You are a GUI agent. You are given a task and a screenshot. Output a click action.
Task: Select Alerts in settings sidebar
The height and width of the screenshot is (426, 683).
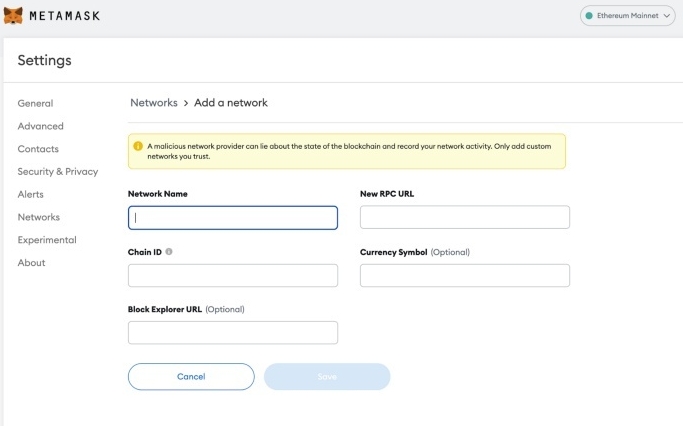tap(31, 194)
